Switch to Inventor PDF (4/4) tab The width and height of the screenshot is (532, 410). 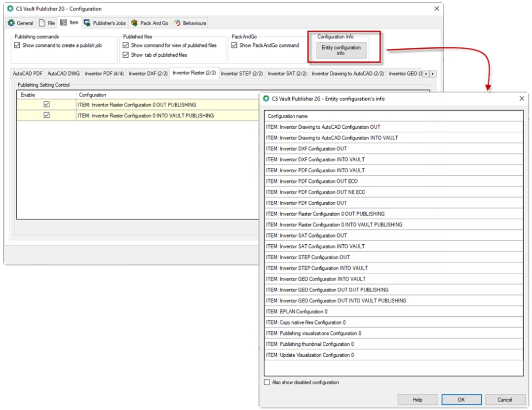[x=104, y=74]
